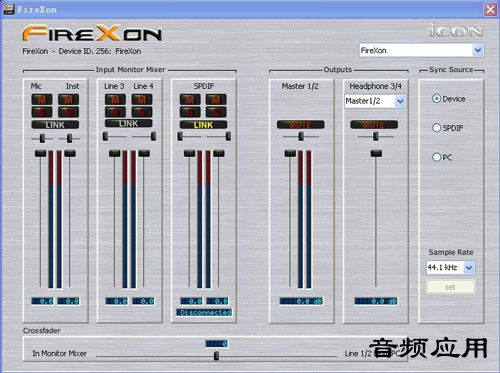Click the Crossfader slider handle
The image size is (500, 373).
point(216,356)
